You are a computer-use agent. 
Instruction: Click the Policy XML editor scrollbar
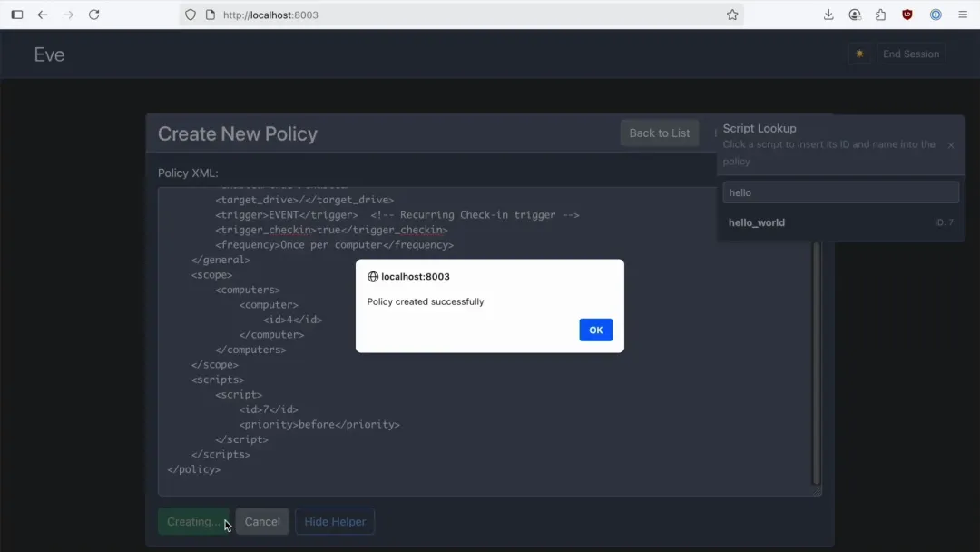[816, 362]
